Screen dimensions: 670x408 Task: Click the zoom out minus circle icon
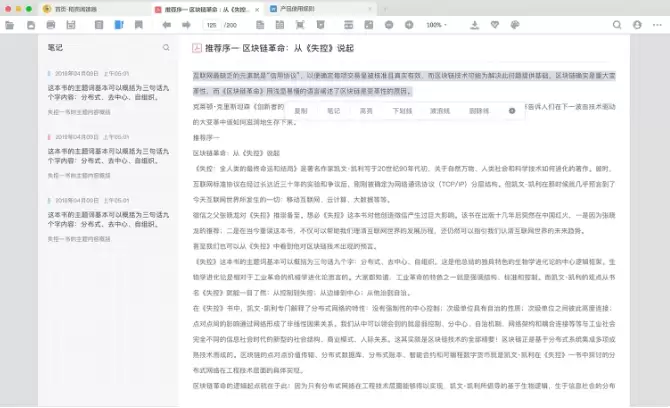pyautogui.click(x=389, y=25)
